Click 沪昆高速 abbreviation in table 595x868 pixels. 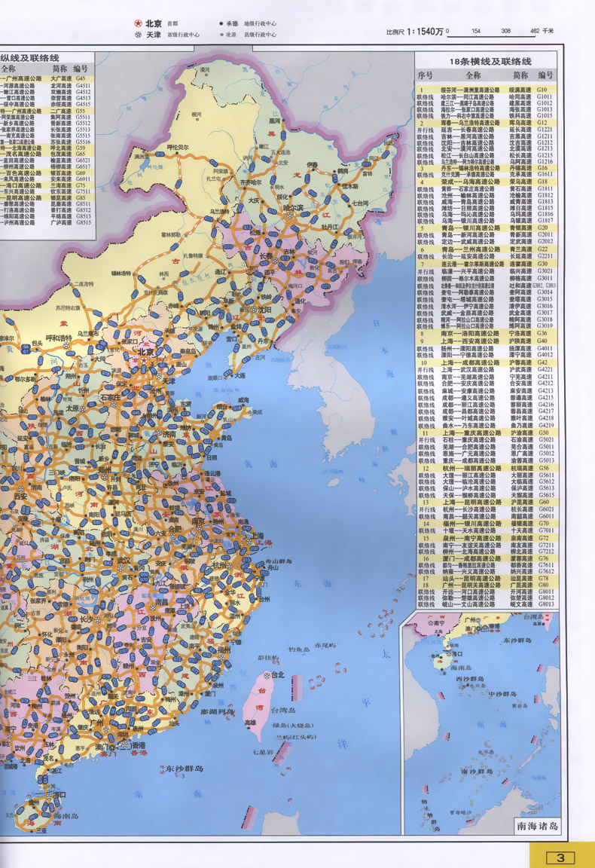pyautogui.click(x=521, y=503)
